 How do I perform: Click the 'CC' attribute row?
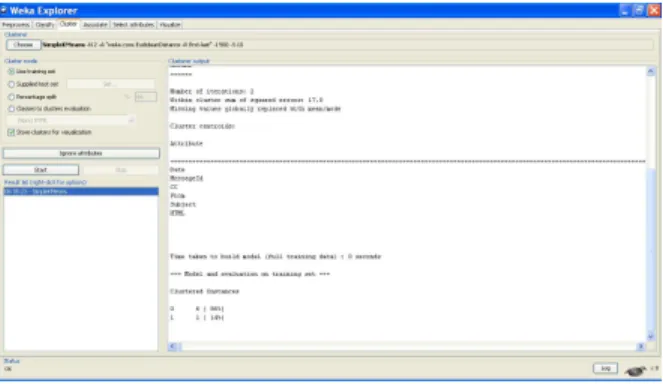coord(174,187)
